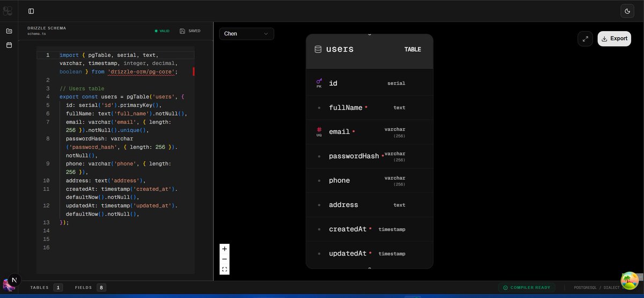The height and width of the screenshot is (298, 644).
Task: Fit the diagram view with frame button
Action: pyautogui.click(x=224, y=269)
